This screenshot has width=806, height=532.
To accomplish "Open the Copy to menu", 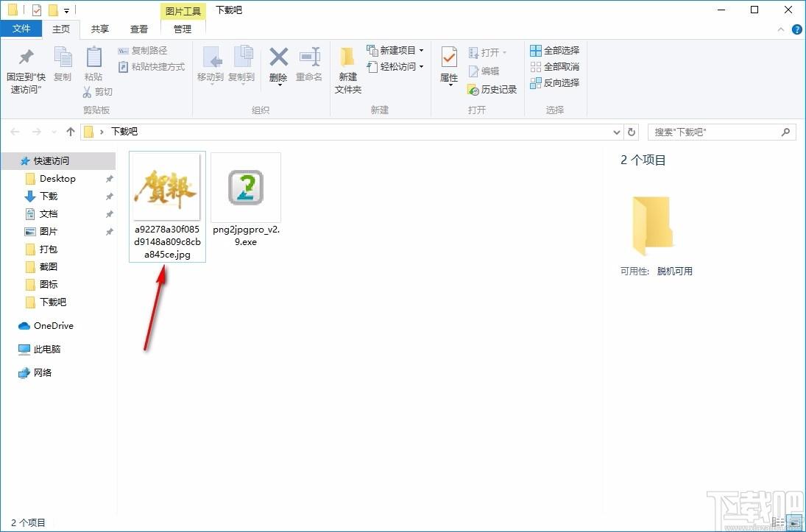I will point(241,65).
